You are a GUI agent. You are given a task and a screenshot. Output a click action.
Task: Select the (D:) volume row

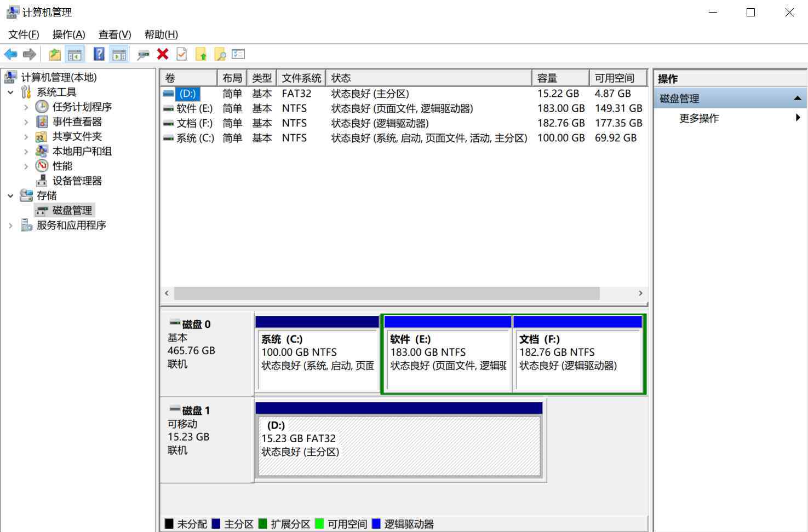tap(404, 94)
